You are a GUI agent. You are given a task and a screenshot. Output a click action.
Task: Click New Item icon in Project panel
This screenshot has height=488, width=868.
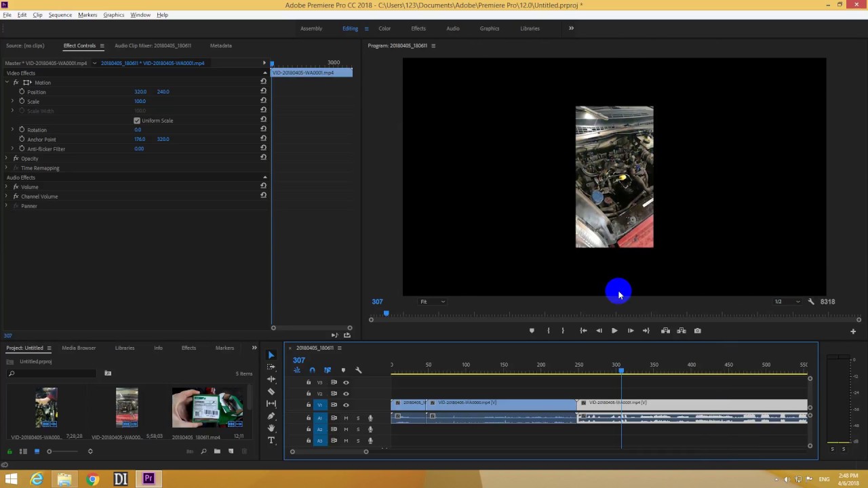pyautogui.click(x=231, y=451)
